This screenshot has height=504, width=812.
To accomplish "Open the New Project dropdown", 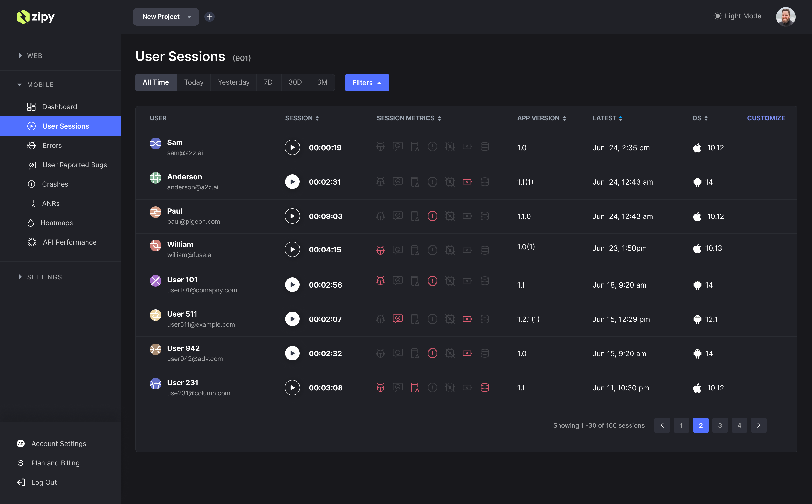I will click(x=166, y=17).
